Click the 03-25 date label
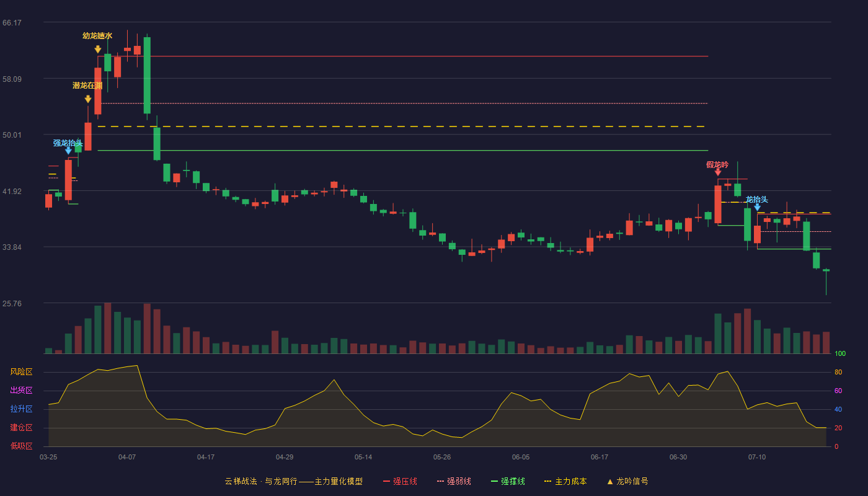This screenshot has height=496, width=868. (x=48, y=457)
